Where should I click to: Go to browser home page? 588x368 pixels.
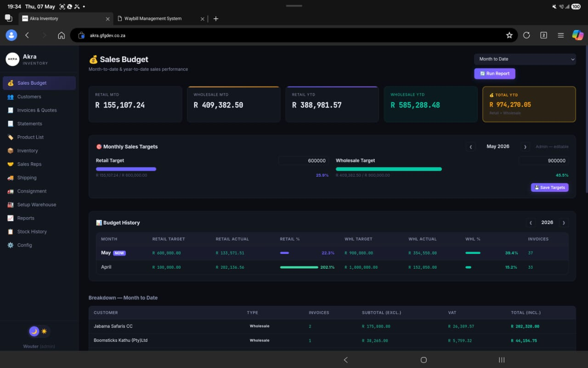pyautogui.click(x=61, y=35)
